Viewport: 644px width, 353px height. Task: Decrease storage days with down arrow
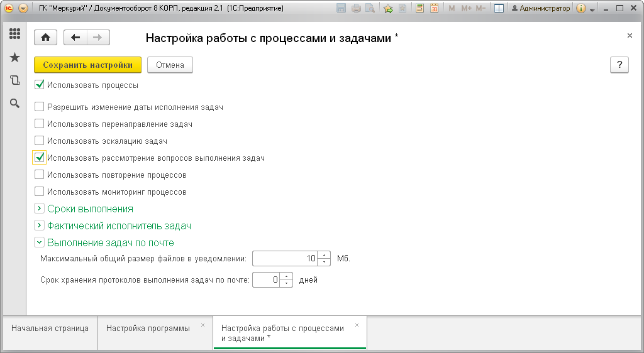(286, 283)
